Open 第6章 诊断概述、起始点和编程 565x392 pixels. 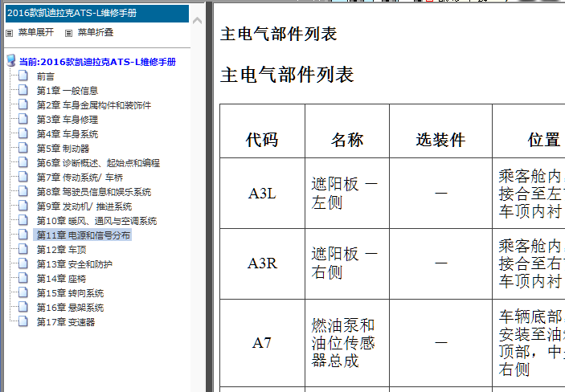[x=98, y=163]
